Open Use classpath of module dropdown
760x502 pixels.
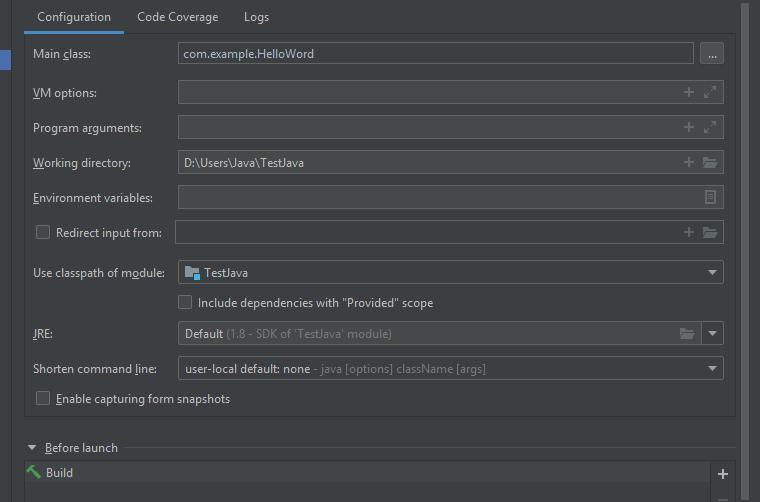712,272
